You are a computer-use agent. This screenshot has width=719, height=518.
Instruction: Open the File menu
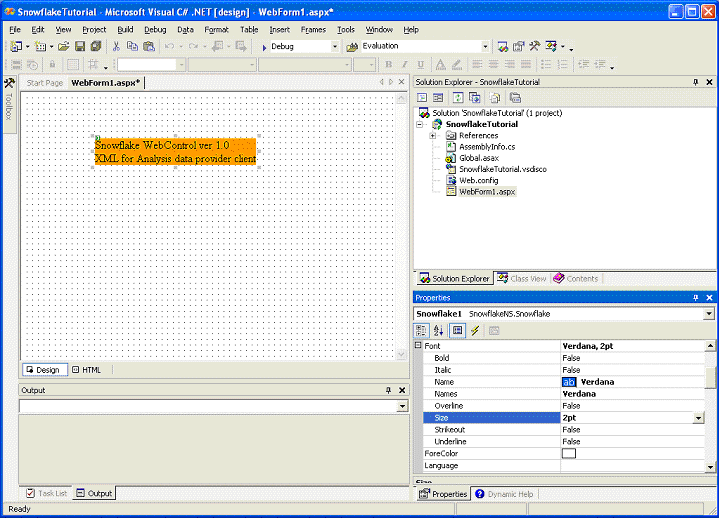(15, 30)
